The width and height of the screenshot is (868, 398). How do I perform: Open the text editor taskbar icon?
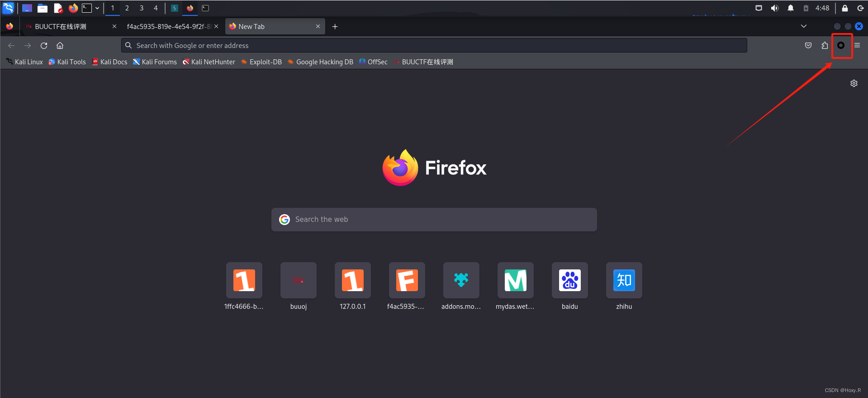coord(58,8)
